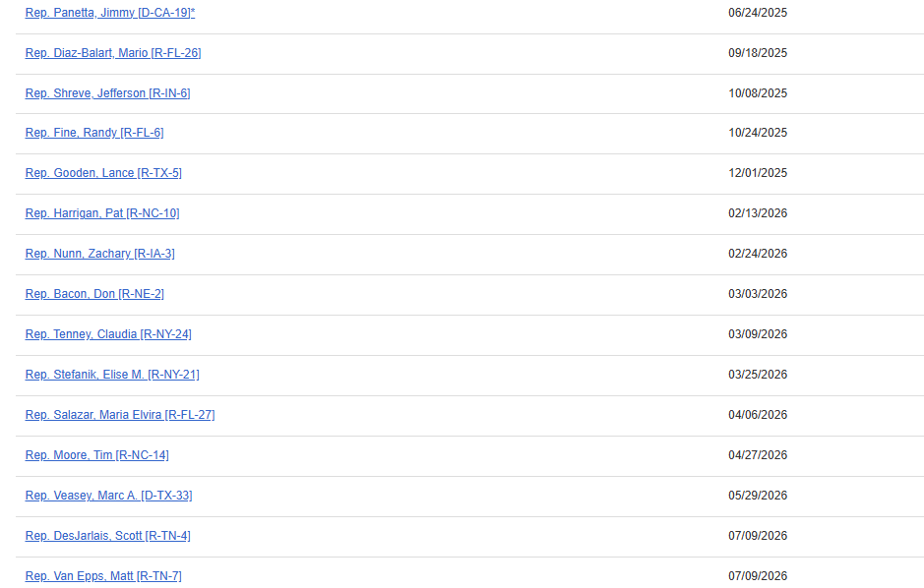Open Rep. Diaz-Balart, Mario [R-FL-26] link
The width and height of the screenshot is (924, 588).
(113, 53)
